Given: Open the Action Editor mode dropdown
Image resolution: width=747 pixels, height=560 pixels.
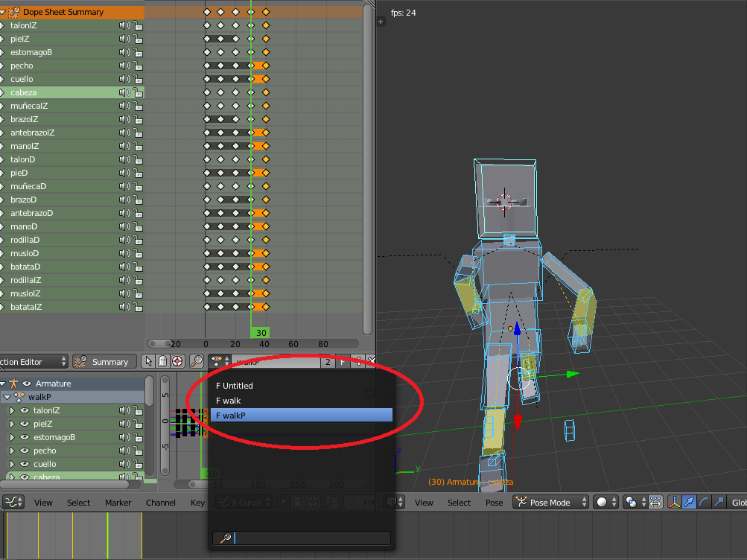Looking at the screenshot, I should [x=34, y=362].
